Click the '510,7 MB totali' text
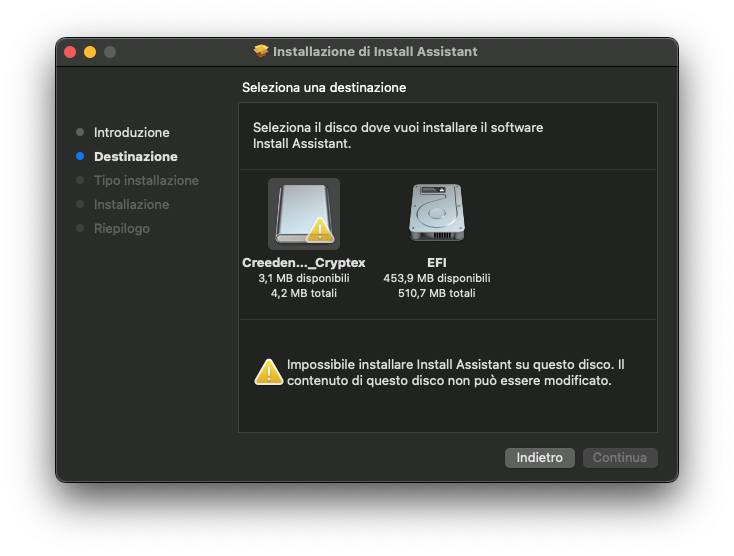This screenshot has height=556, width=734. click(x=437, y=293)
